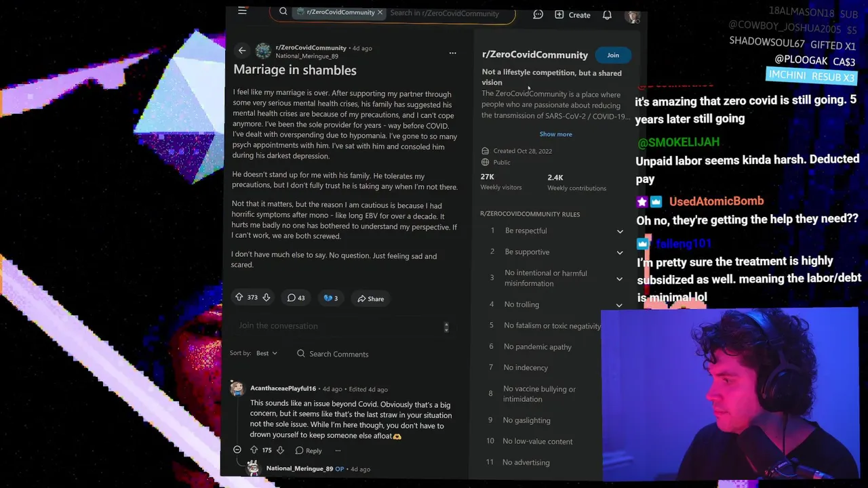Click the Created Oct 28, 2022 calendar icon
868x488 pixels.
click(x=485, y=151)
